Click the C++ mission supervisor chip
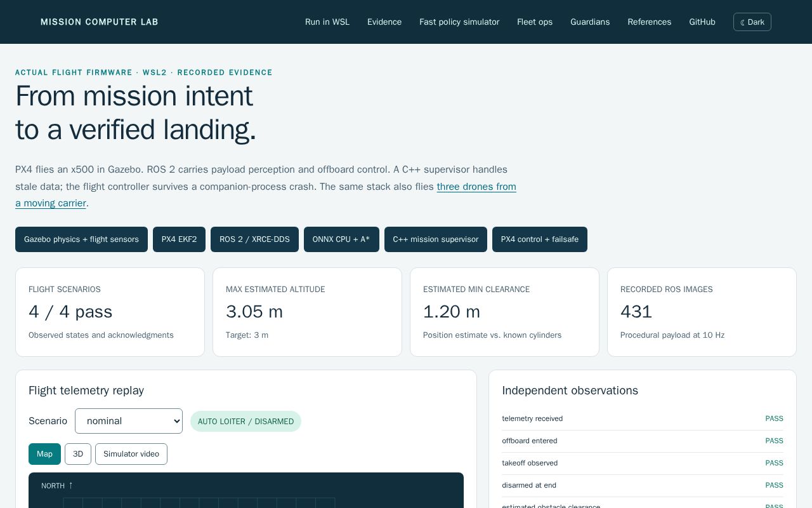The image size is (812, 508). [x=436, y=239]
